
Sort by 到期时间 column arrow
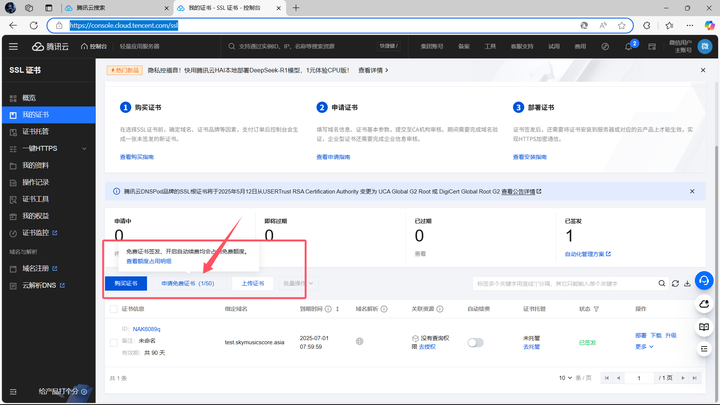point(338,309)
